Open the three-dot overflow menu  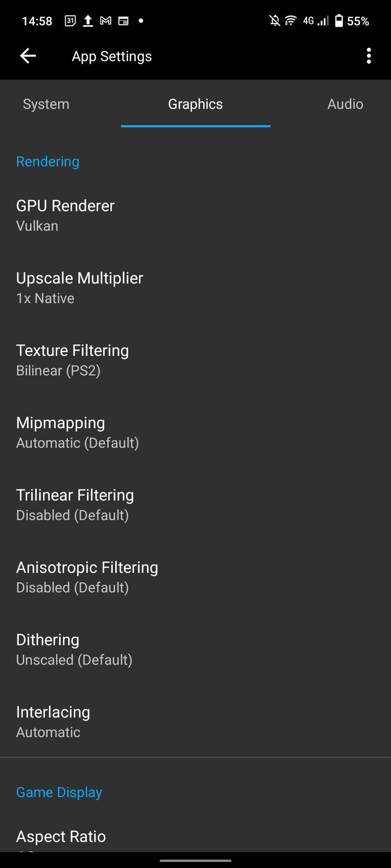(x=369, y=56)
